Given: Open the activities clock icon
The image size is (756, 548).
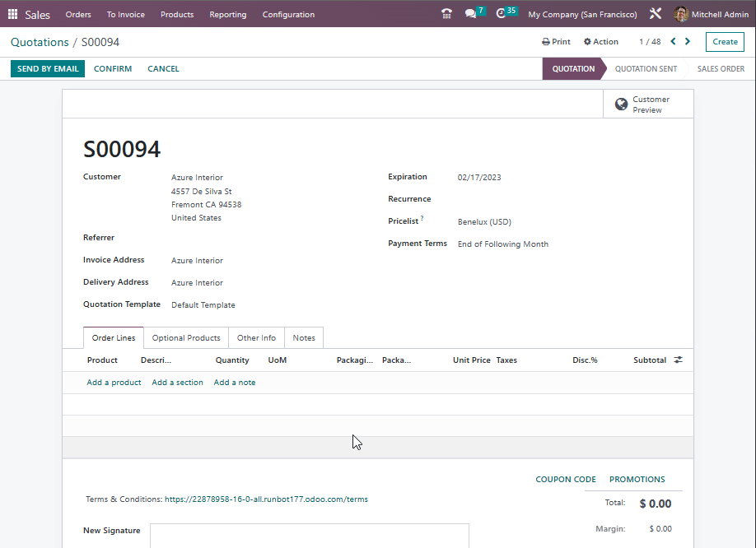Looking at the screenshot, I should point(501,14).
